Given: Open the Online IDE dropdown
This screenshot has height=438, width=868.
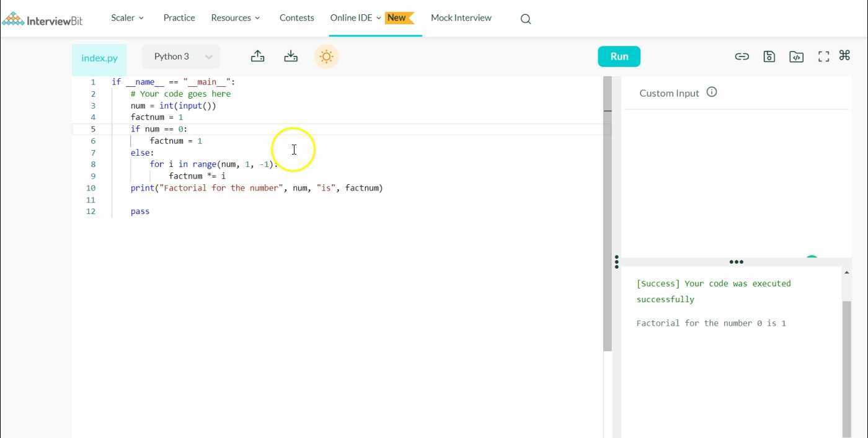Looking at the screenshot, I should tap(355, 17).
